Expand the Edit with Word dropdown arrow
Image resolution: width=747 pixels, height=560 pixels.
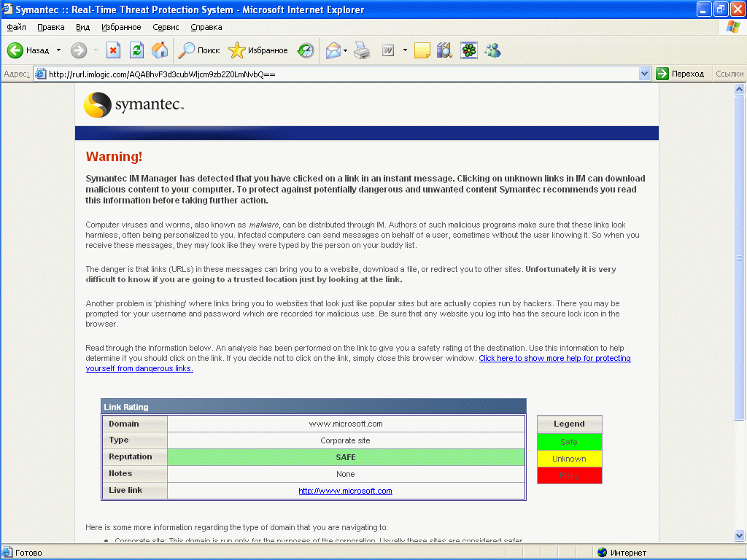tap(405, 50)
